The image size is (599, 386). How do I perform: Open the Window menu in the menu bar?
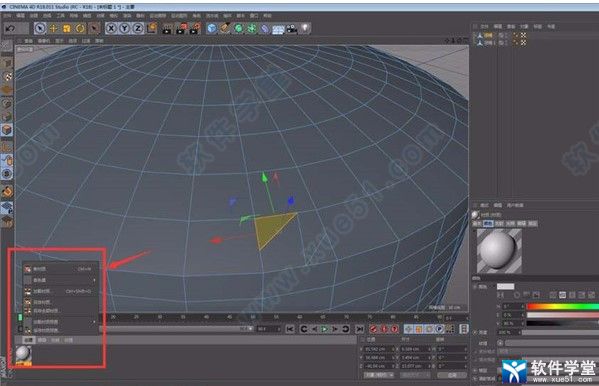[254, 16]
